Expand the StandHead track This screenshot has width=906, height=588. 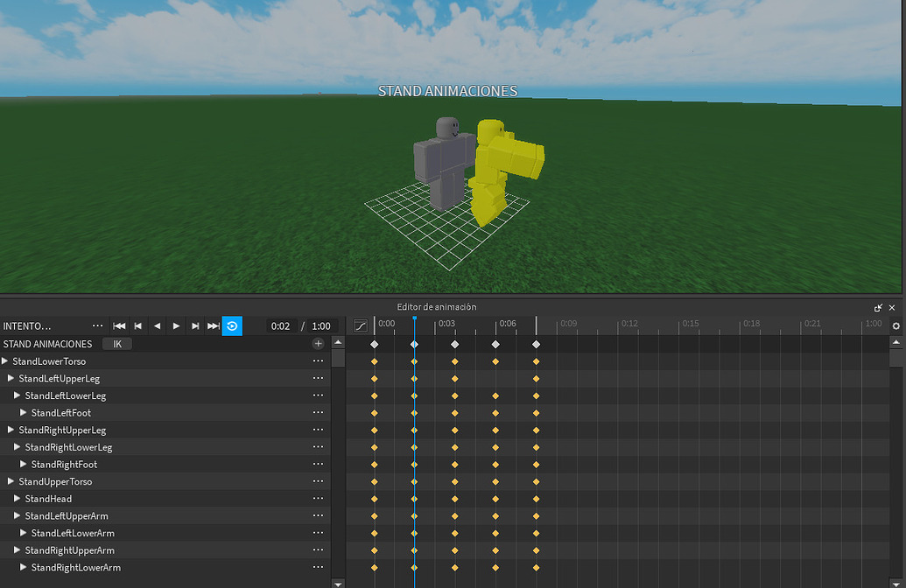[x=18, y=499]
